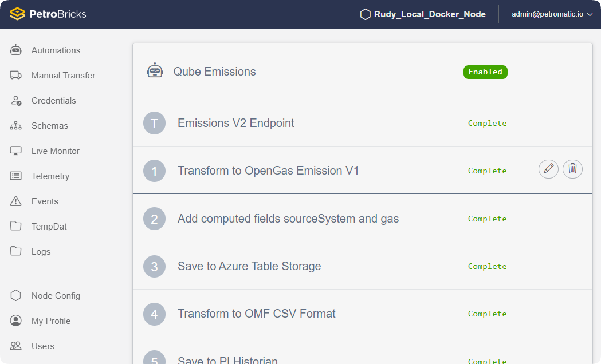The height and width of the screenshot is (364, 601).
Task: Click the admin@petromatic.io email text
Action: pos(547,14)
